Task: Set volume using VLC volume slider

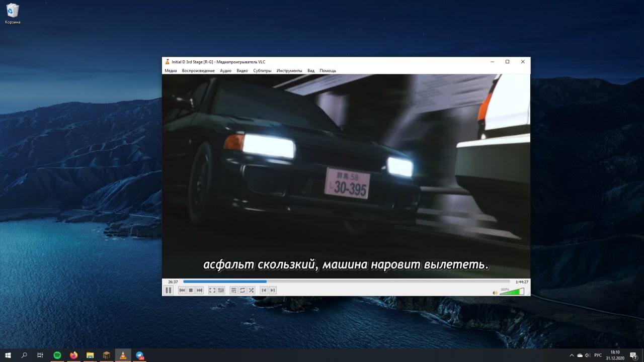Action: pos(512,292)
